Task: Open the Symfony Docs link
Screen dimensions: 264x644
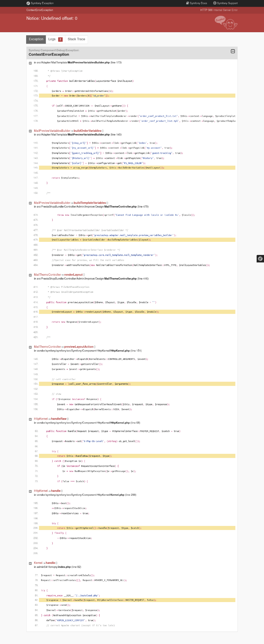Action: click(197, 3)
